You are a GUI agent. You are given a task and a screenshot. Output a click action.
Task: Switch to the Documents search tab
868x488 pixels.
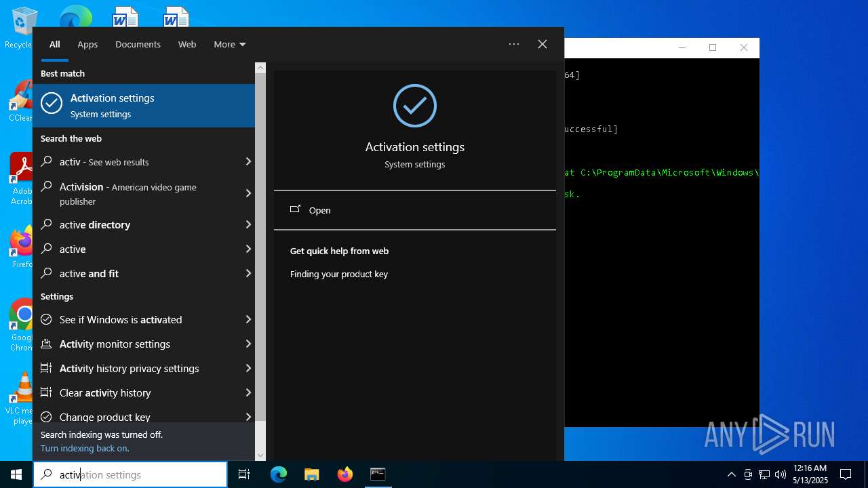pos(138,44)
